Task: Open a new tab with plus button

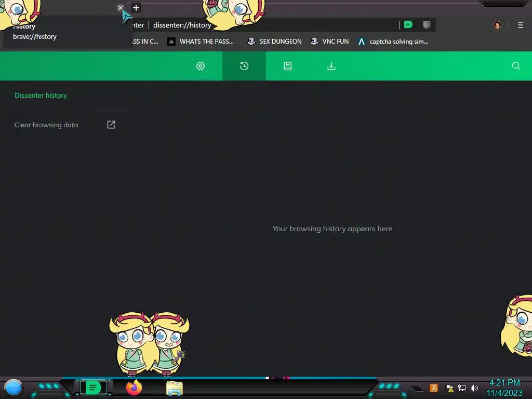Action: click(136, 8)
